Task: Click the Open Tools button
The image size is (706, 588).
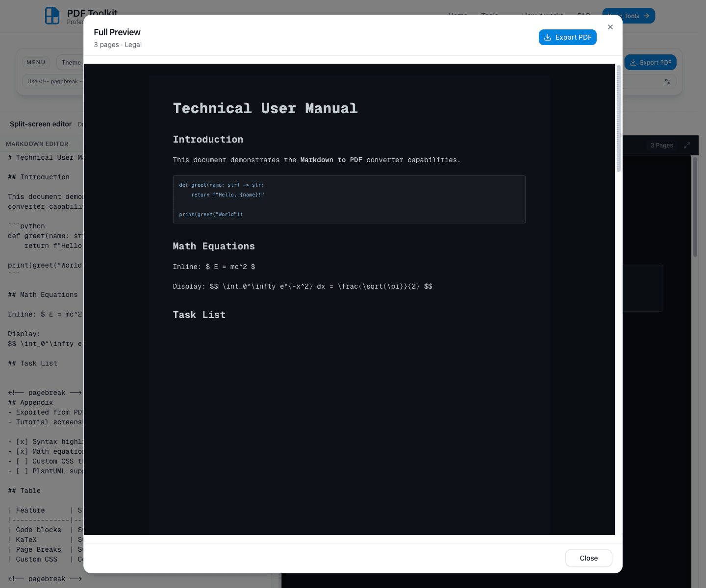Action: click(x=629, y=16)
